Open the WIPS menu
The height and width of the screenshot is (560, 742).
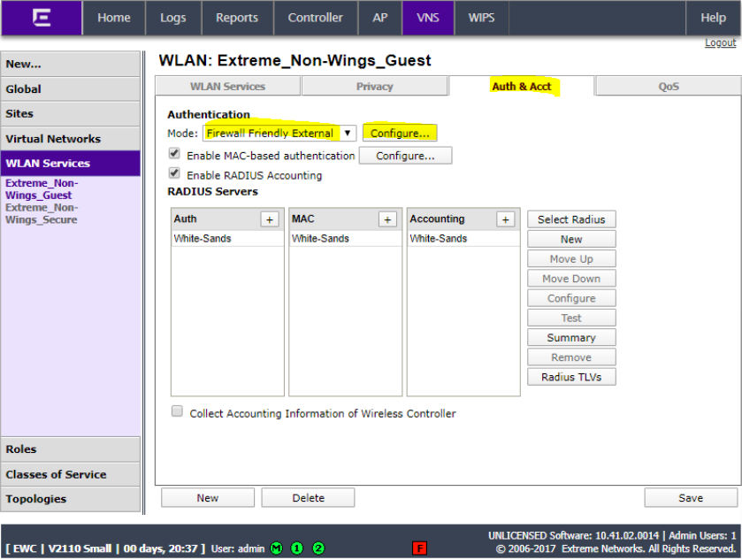[x=481, y=18]
